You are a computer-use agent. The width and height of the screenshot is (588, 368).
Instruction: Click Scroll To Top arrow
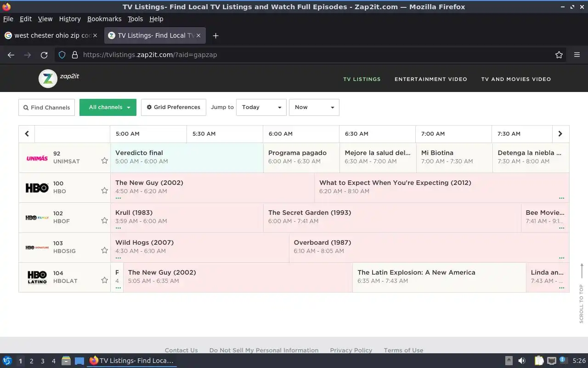point(582,293)
